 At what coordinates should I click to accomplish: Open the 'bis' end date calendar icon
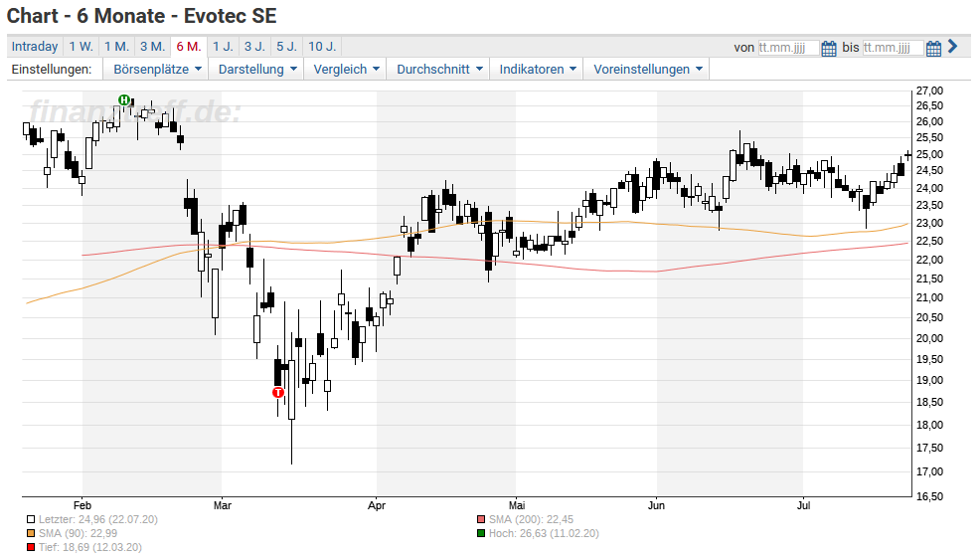(x=933, y=48)
